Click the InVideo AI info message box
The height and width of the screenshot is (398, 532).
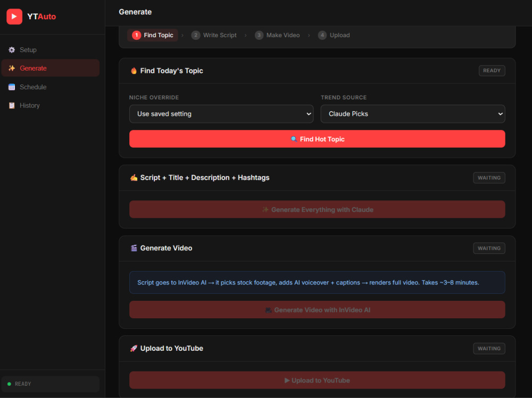pyautogui.click(x=317, y=282)
